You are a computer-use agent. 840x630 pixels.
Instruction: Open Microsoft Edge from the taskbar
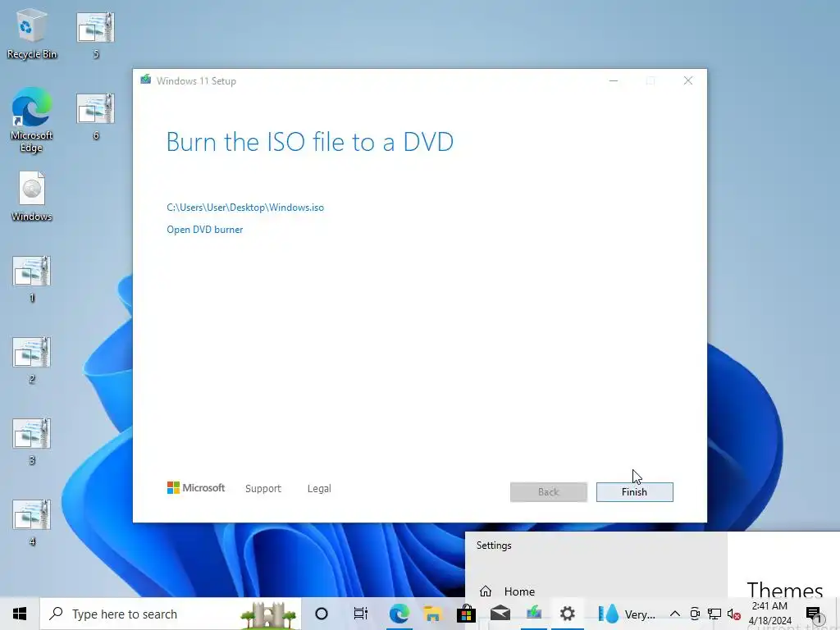click(x=399, y=614)
